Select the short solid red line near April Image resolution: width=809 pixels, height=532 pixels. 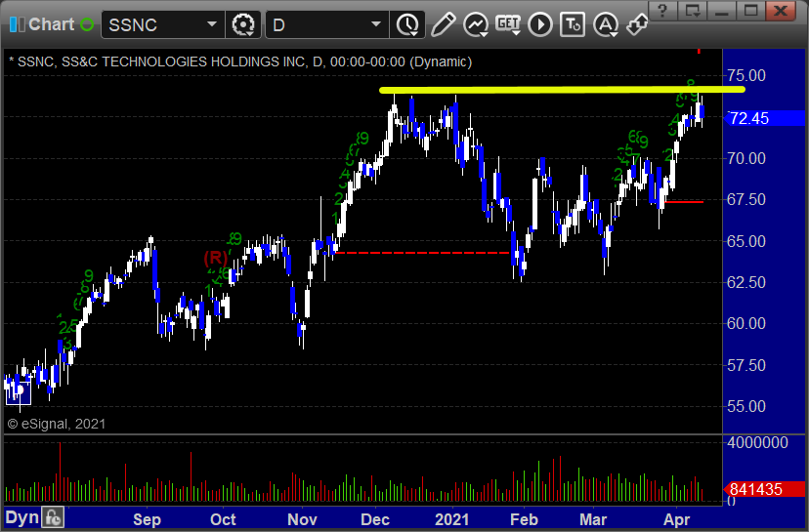684,201
